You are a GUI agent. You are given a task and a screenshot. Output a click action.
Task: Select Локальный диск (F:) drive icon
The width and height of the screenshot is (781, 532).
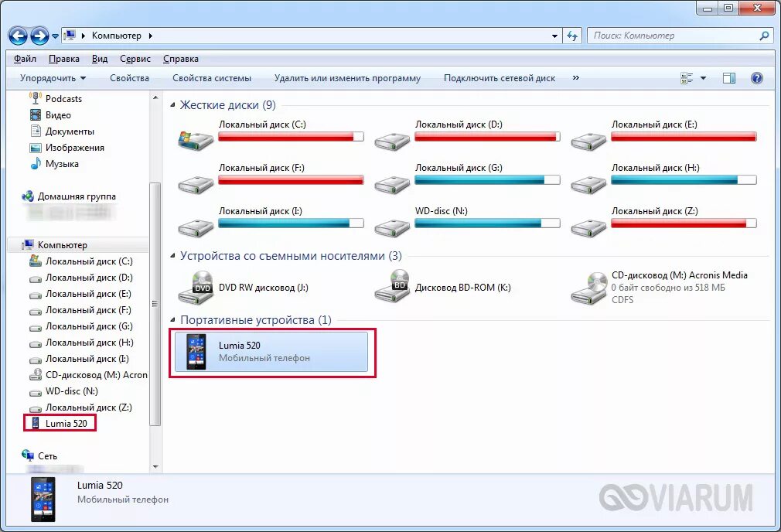coord(196,185)
